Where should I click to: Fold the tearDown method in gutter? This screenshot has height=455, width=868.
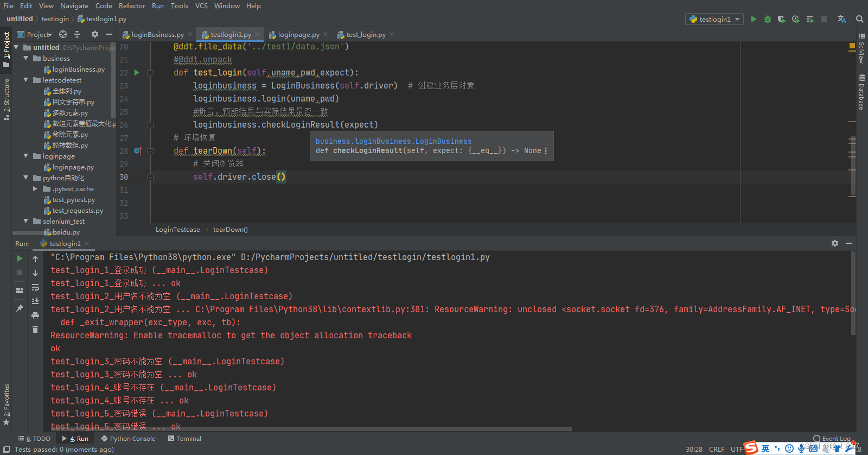click(x=150, y=151)
